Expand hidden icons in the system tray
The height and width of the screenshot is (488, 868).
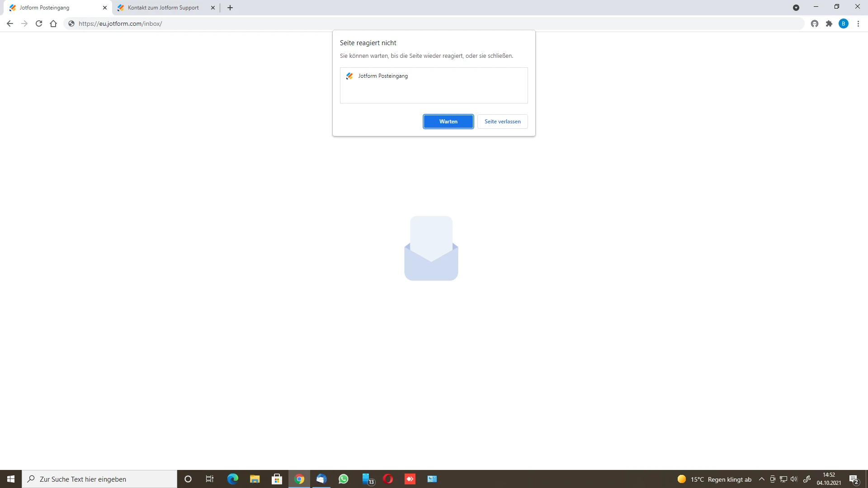click(x=762, y=479)
